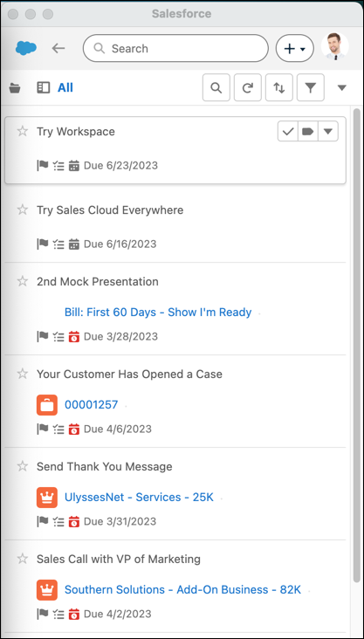This screenshot has height=639, width=364.
Task: Click the Due 4/2/2023 date text
Action: pos(117,615)
